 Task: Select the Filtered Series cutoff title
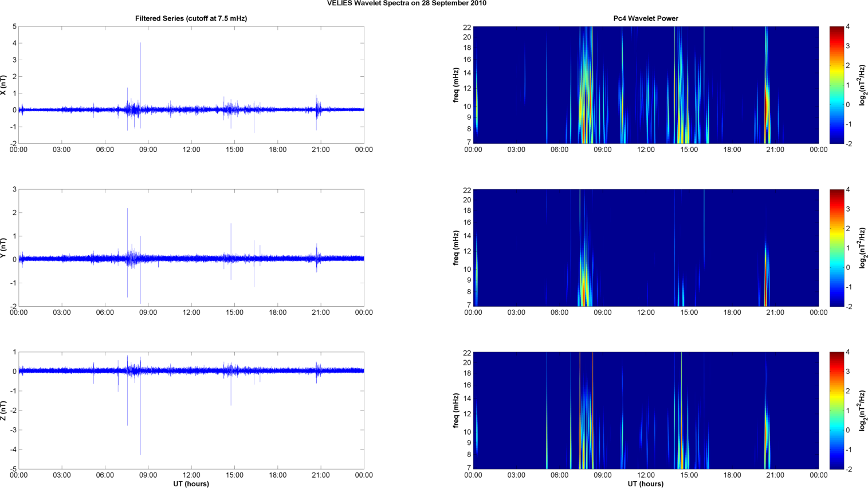(x=191, y=18)
